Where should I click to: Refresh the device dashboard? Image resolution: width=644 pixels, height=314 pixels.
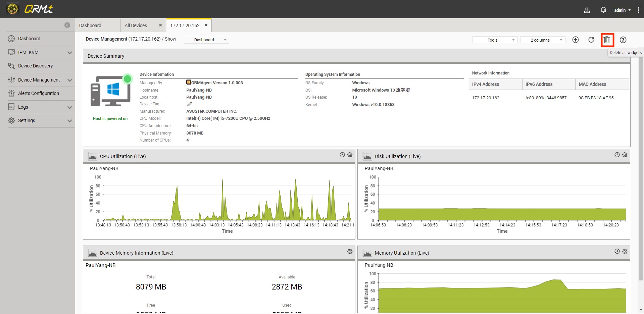(x=591, y=40)
